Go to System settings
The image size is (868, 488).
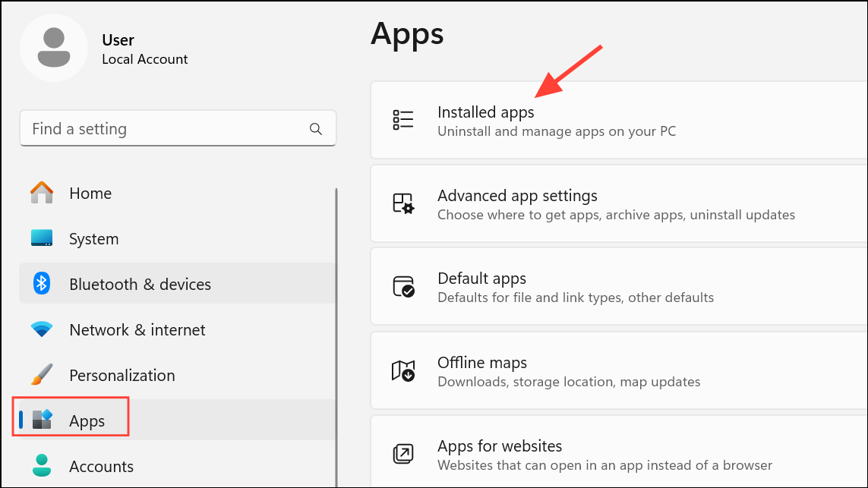(93, 239)
